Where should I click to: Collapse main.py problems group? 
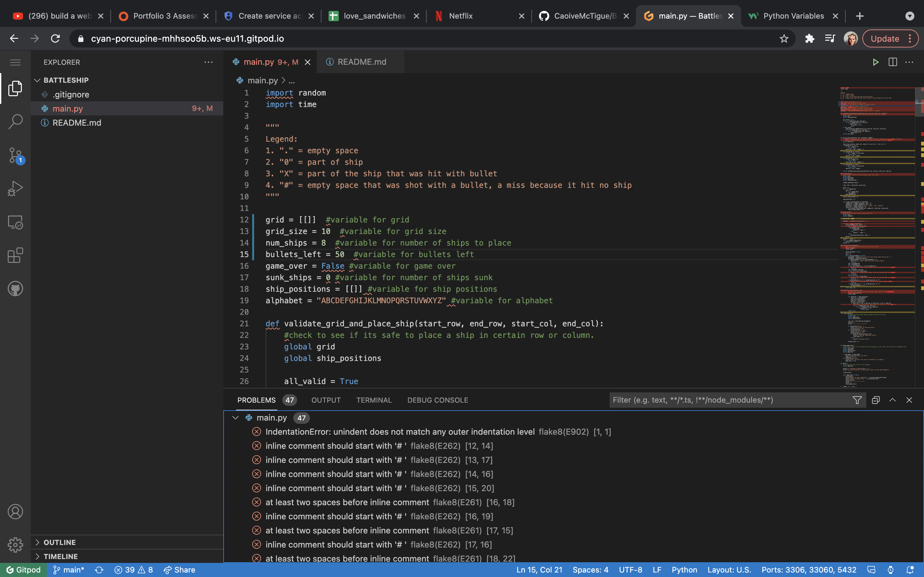pos(235,417)
